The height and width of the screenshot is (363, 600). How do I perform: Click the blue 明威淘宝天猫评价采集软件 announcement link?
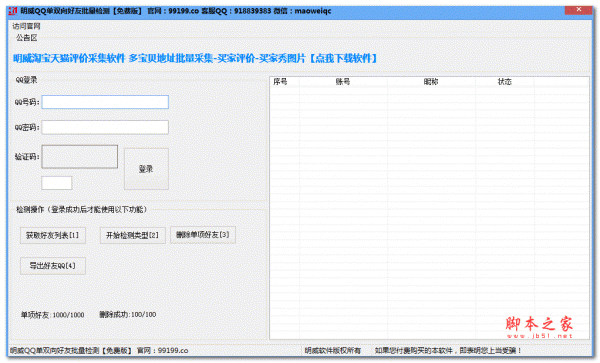point(195,59)
